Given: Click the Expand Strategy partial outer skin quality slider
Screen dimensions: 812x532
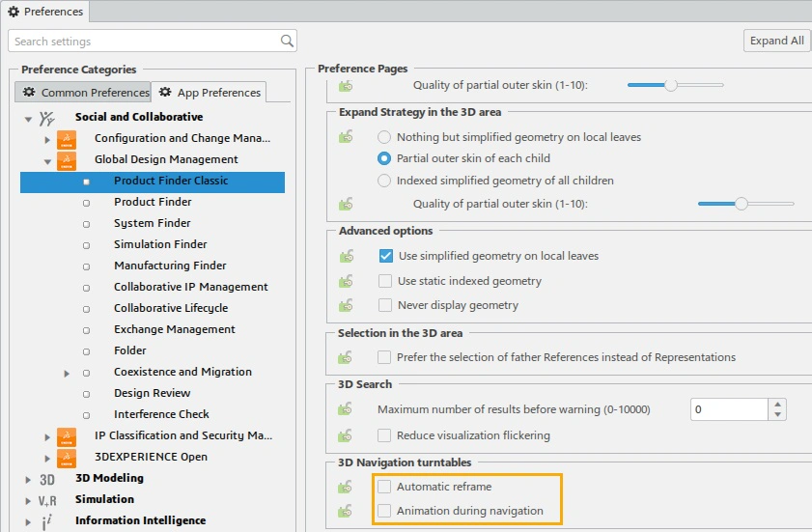Looking at the screenshot, I should pyautogui.click(x=742, y=204).
